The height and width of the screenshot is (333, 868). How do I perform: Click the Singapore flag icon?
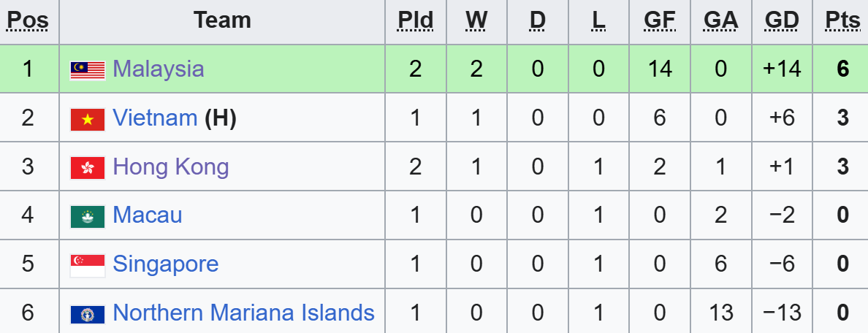tap(88, 264)
